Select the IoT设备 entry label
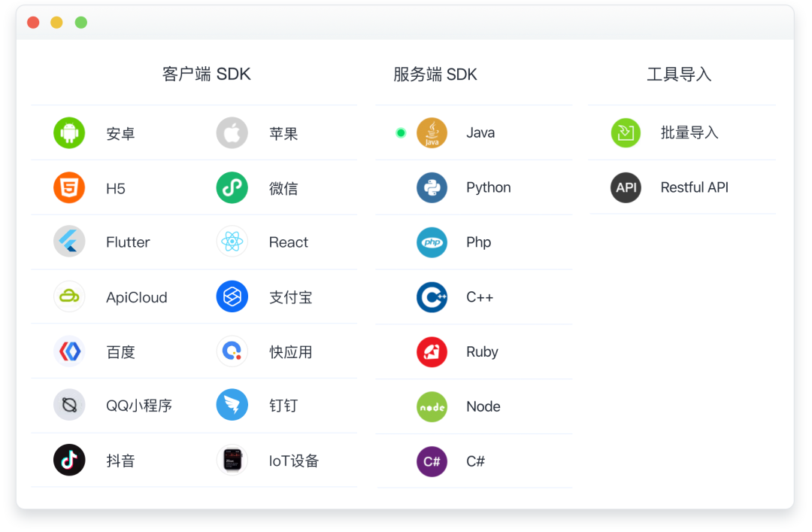Viewport: 812px width, 532px height. click(294, 461)
